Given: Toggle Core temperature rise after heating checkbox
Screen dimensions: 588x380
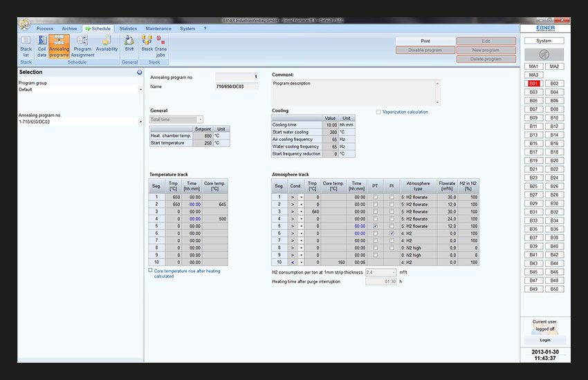Looking at the screenshot, I should [150, 270].
